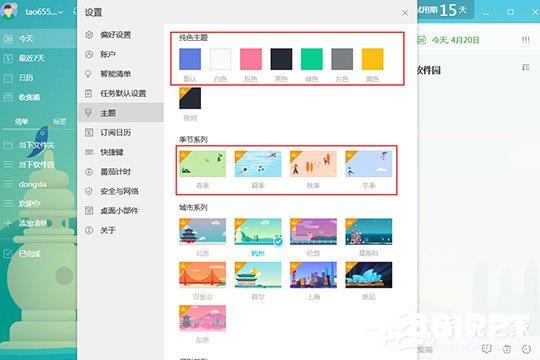Select the pink solid color theme
Viewport: 540px width, 360px height.
(x=251, y=59)
